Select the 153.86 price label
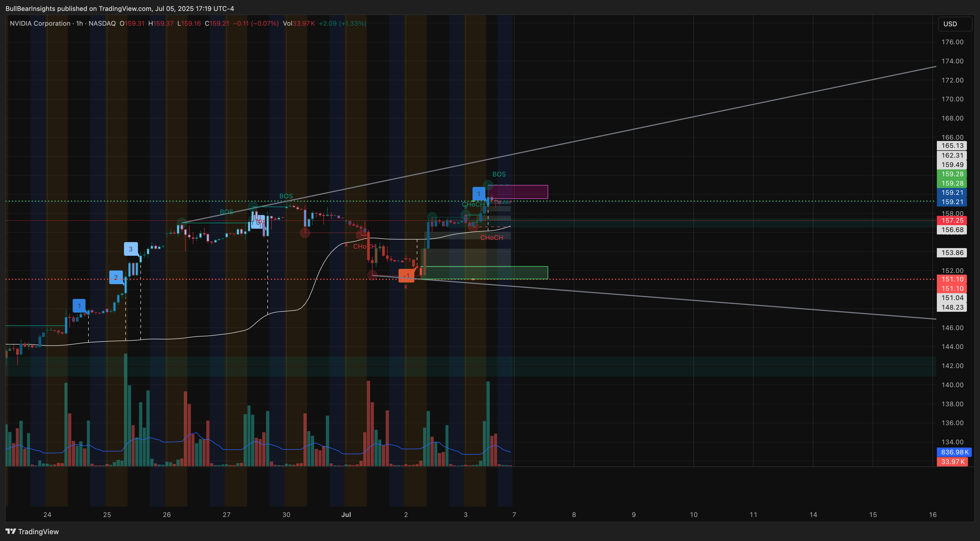 (952, 253)
